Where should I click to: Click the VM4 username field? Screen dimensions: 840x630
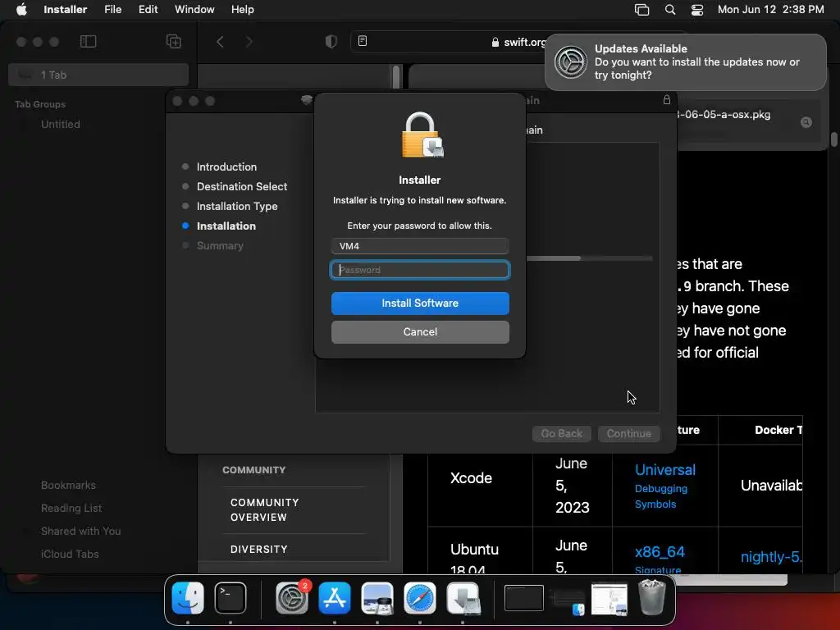point(420,246)
